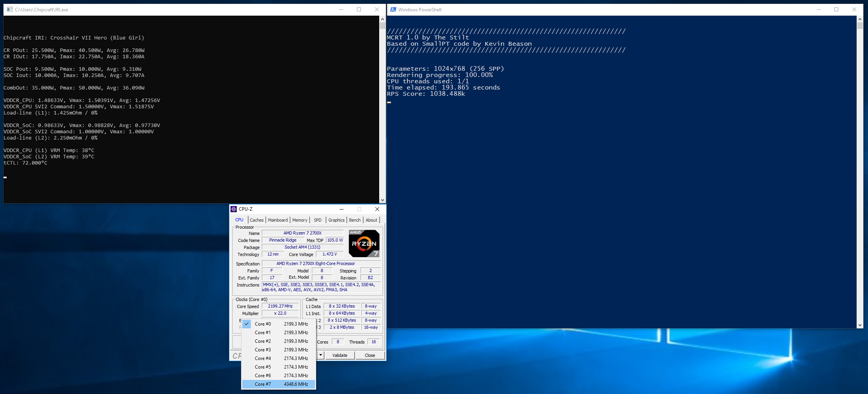Click the Specification field in CPU-Z
Image resolution: width=868 pixels, height=394 pixels.
321,263
